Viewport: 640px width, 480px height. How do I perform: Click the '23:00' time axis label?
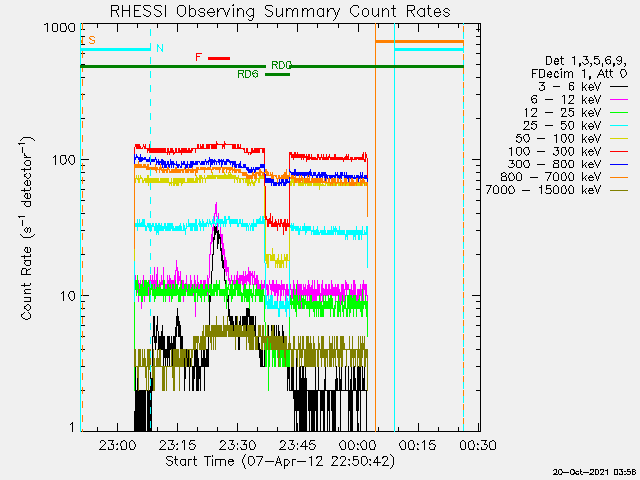118,445
